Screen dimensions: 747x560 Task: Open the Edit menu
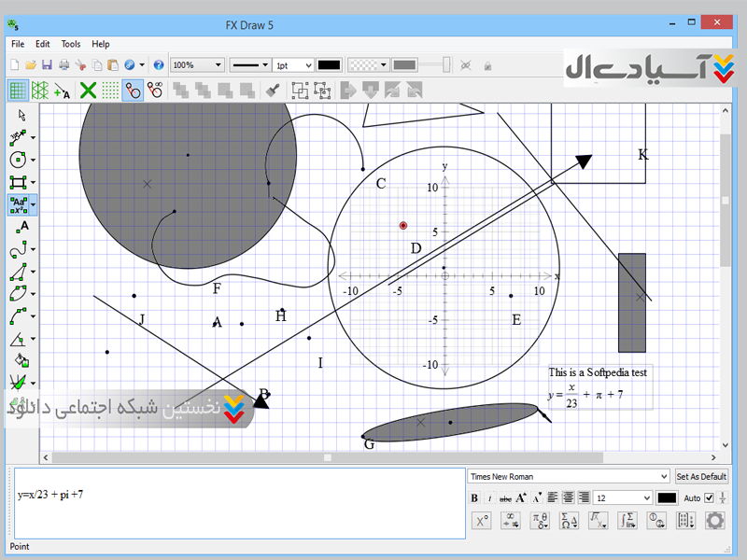pos(43,44)
